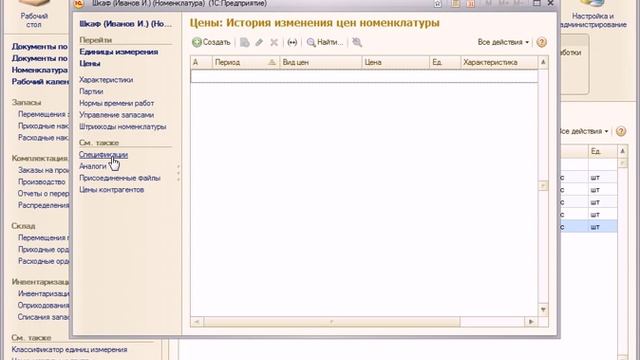Click the vertical scrollbar up arrow in Цены table
The width and height of the screenshot is (640, 360).
(x=543, y=62)
